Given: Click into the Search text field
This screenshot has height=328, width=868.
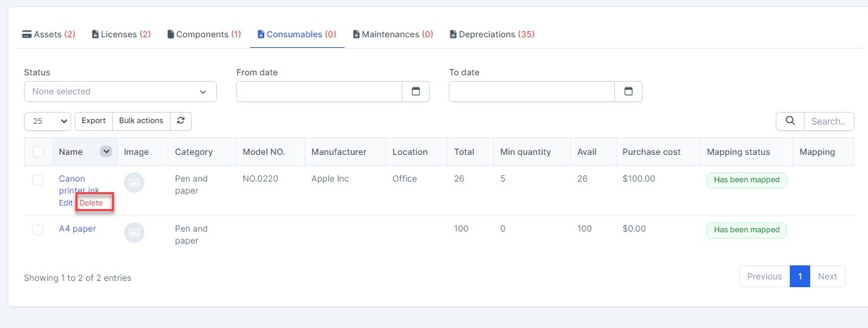Looking at the screenshot, I should point(829,121).
